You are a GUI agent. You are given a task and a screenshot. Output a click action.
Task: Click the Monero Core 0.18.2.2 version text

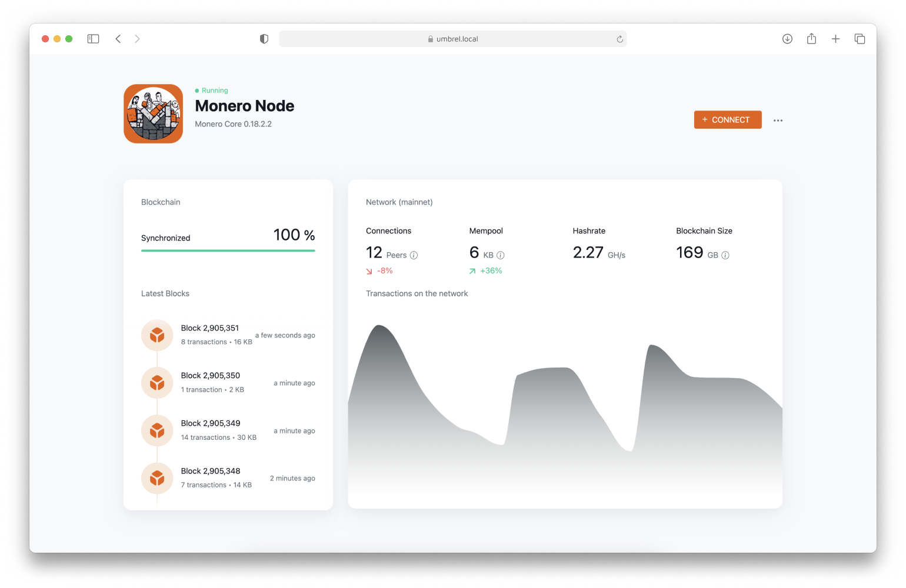[234, 124]
